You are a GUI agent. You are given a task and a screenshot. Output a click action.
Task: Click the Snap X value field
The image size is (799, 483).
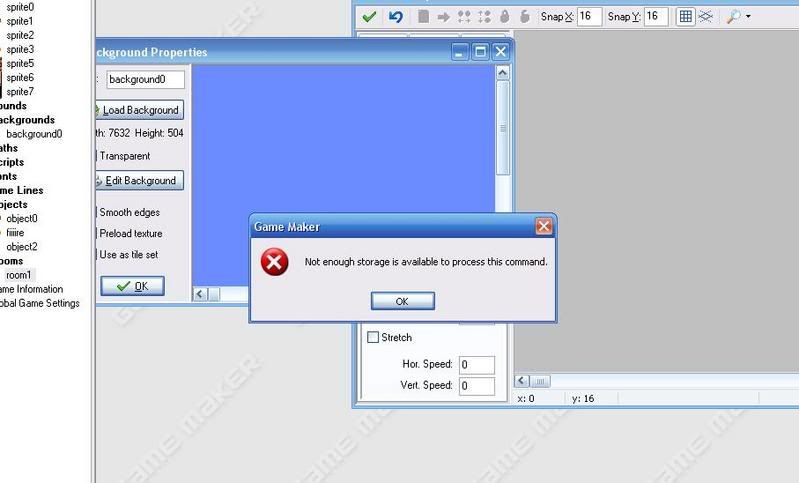[589, 16]
